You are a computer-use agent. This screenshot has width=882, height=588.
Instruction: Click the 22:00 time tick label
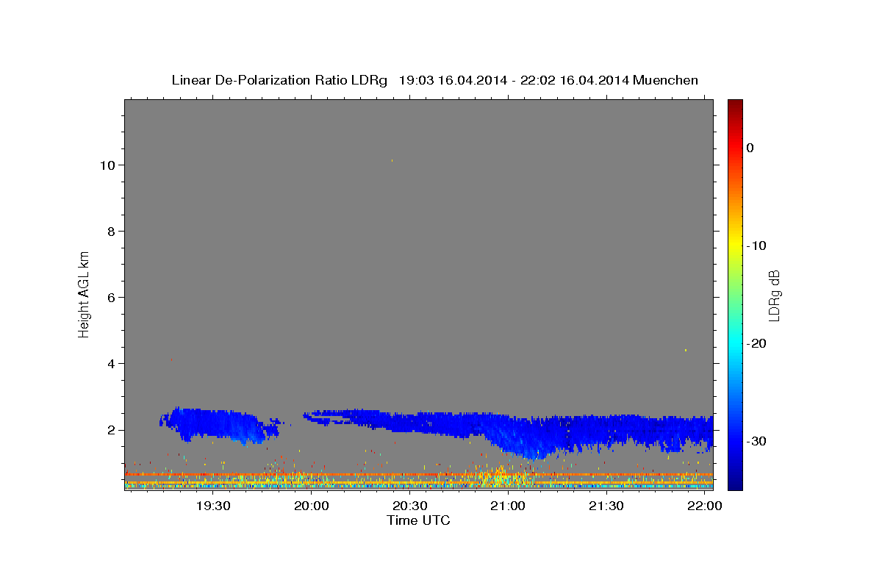coord(705,506)
